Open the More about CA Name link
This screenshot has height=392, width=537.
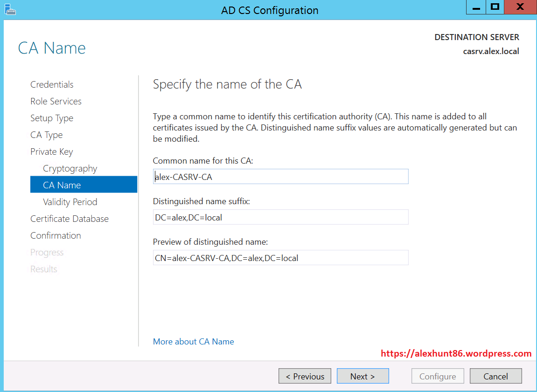pos(193,342)
